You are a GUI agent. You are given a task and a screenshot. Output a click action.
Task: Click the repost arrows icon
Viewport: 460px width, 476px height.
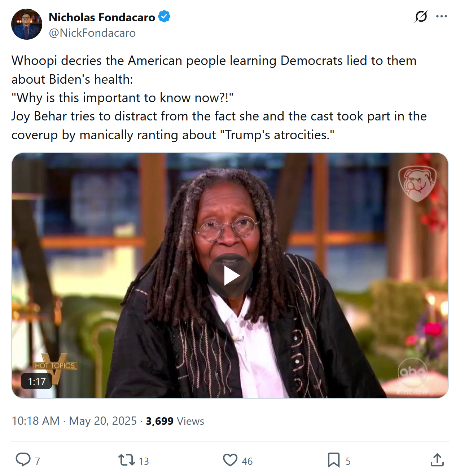[x=127, y=460]
